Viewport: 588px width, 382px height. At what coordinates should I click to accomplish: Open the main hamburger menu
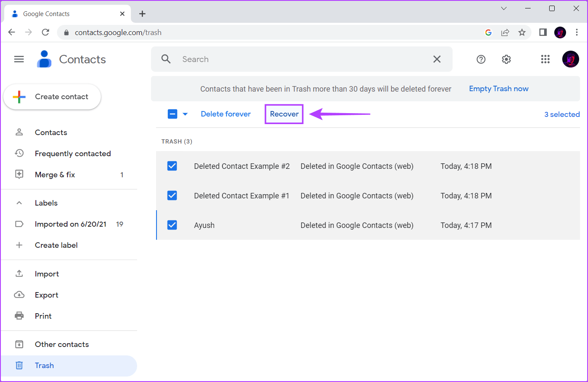coord(19,59)
